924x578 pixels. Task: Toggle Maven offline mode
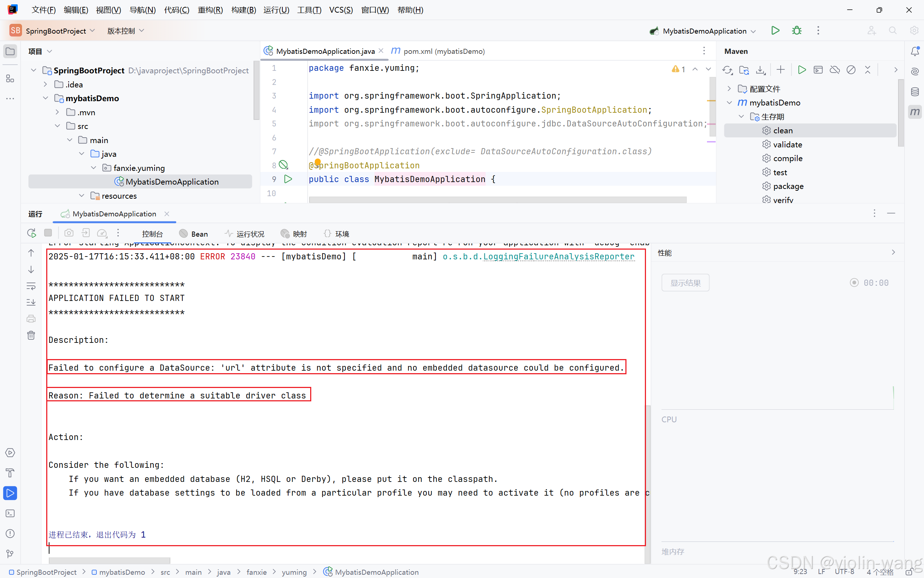[834, 70]
